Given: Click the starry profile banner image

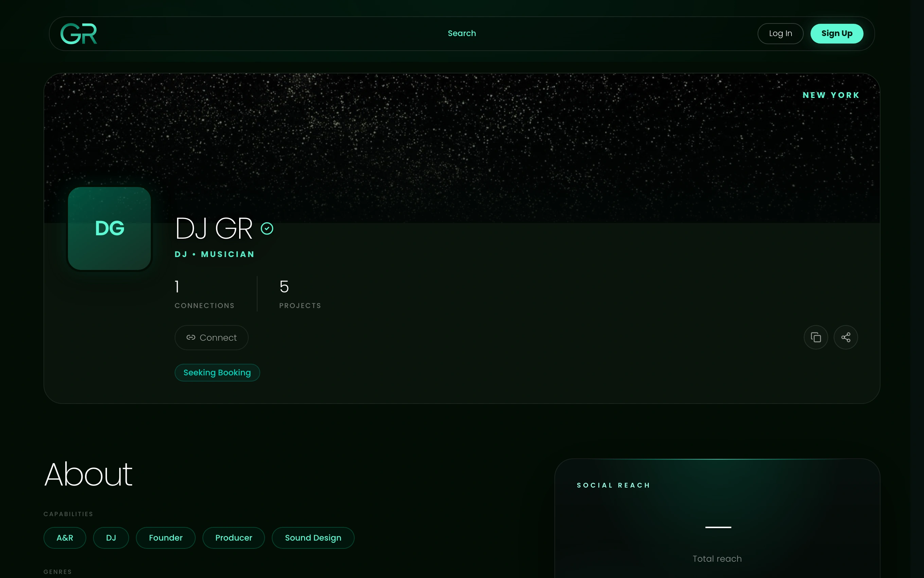Looking at the screenshot, I should (462, 148).
